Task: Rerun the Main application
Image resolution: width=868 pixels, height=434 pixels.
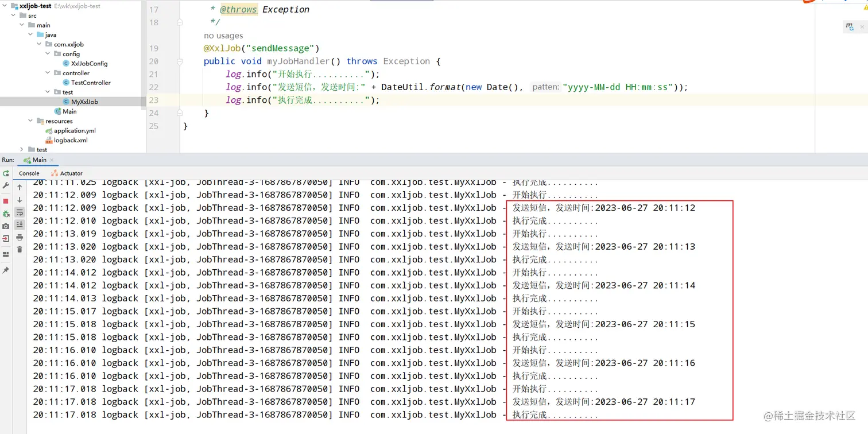Action: click(6, 173)
